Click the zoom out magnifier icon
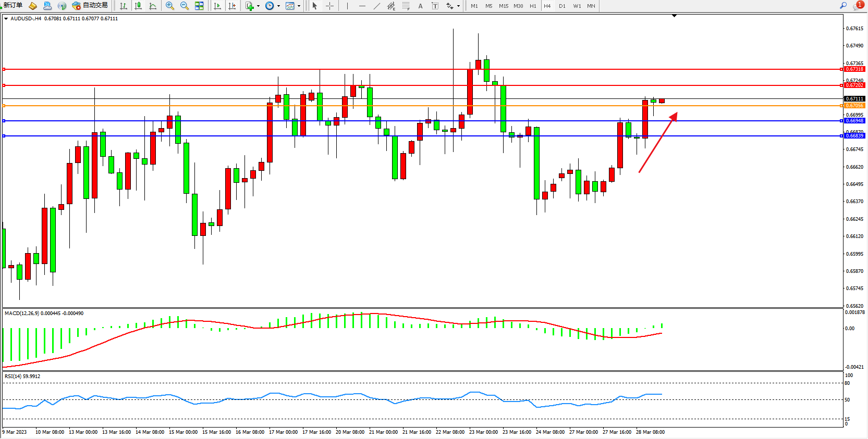868x439 pixels. click(184, 6)
